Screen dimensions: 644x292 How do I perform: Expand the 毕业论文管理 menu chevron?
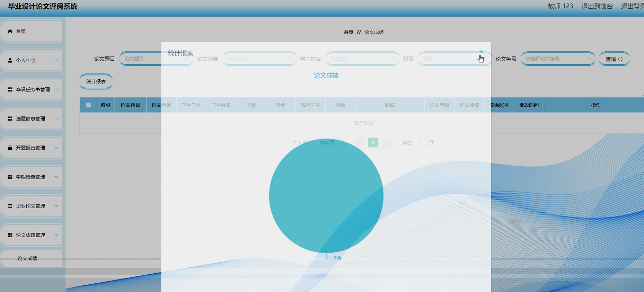(x=56, y=206)
